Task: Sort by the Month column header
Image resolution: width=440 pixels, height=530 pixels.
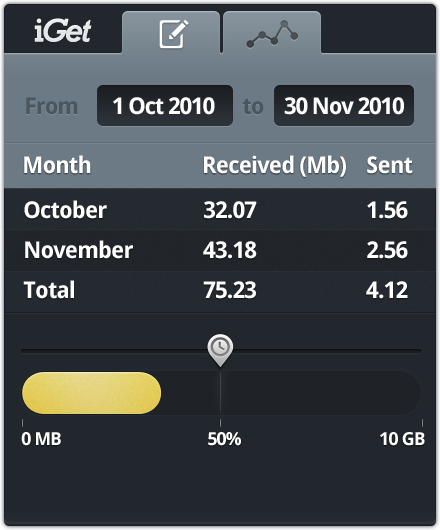Action: pos(57,165)
